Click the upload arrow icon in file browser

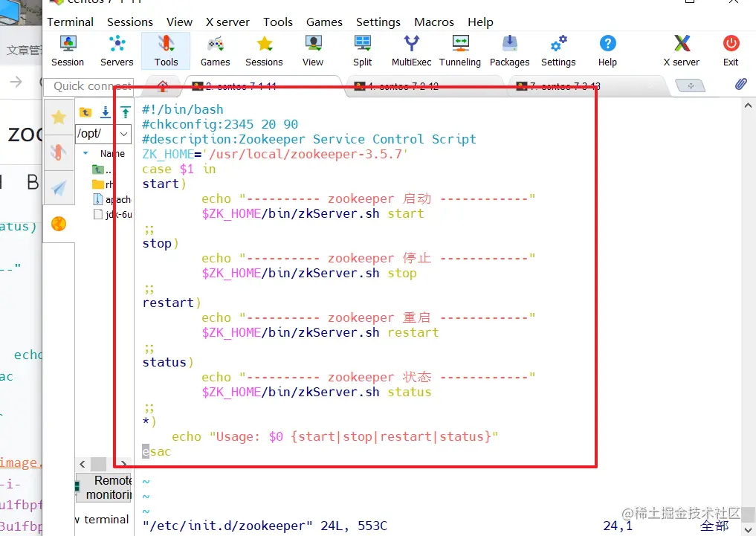[126, 112]
